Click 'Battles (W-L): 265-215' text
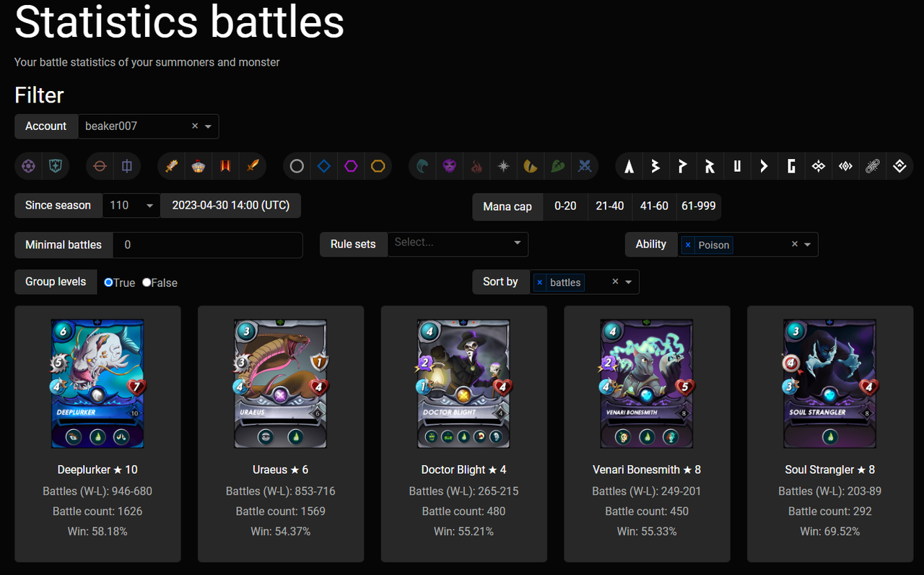This screenshot has width=924, height=575. tap(464, 491)
